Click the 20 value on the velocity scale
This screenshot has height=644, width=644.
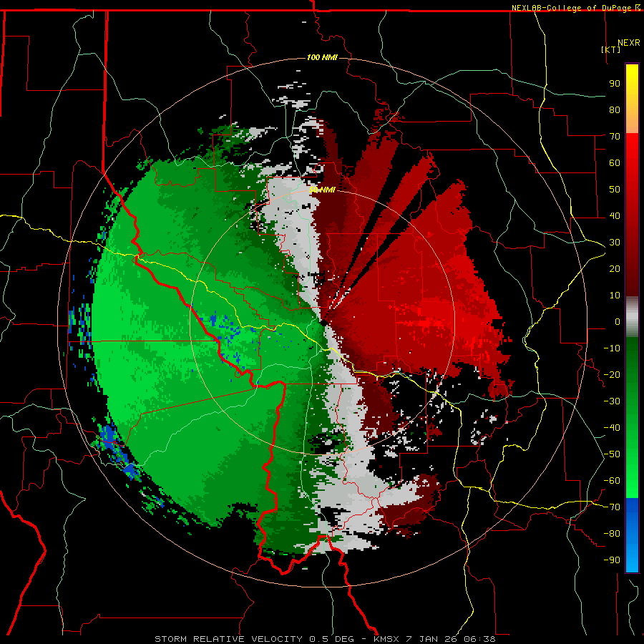pos(615,268)
